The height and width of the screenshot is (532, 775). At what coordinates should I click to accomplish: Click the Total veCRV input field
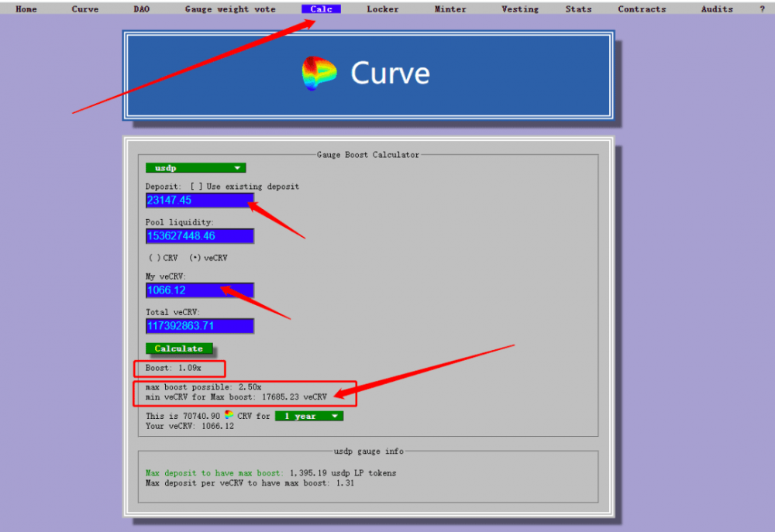point(200,325)
